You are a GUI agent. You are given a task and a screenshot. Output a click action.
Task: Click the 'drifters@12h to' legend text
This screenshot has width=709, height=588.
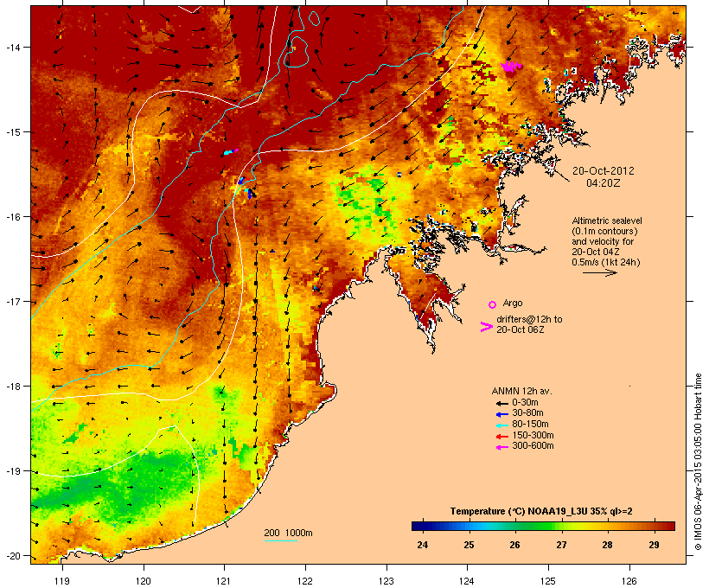529,319
